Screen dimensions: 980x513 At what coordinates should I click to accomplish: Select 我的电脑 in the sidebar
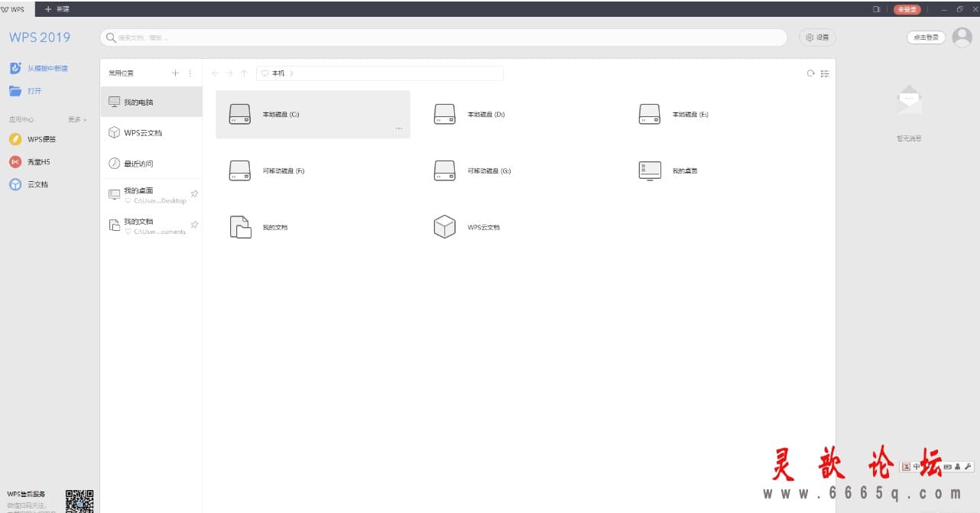(x=151, y=102)
